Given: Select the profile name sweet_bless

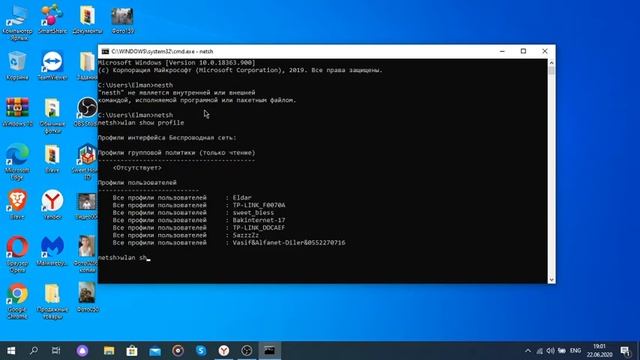Looking at the screenshot, I should click(x=253, y=213).
